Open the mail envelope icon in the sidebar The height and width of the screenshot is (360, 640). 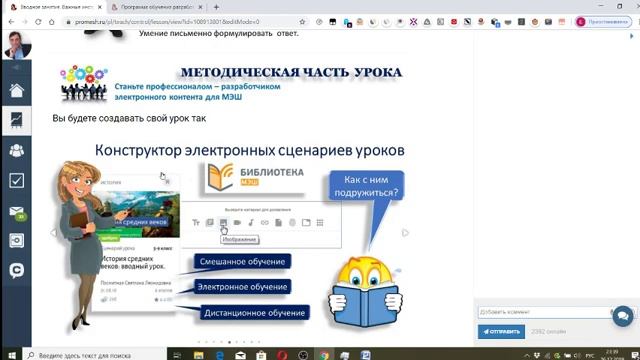pos(17,211)
